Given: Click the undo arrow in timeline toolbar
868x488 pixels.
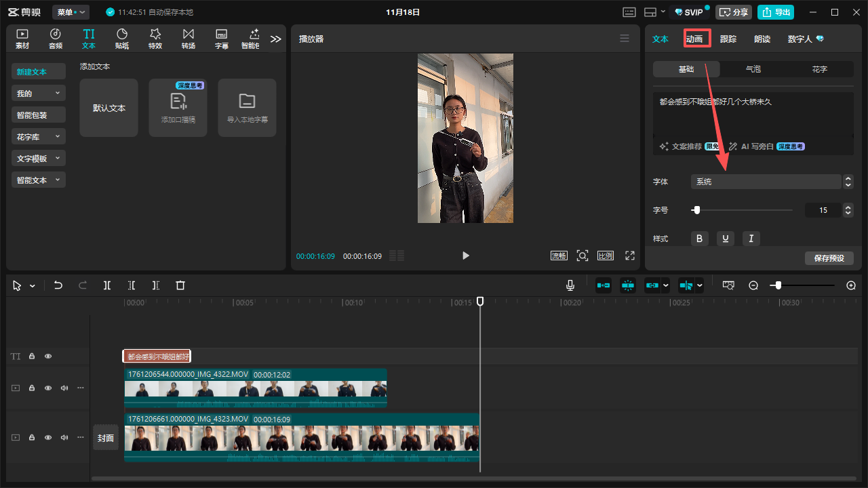Looking at the screenshot, I should 58,285.
